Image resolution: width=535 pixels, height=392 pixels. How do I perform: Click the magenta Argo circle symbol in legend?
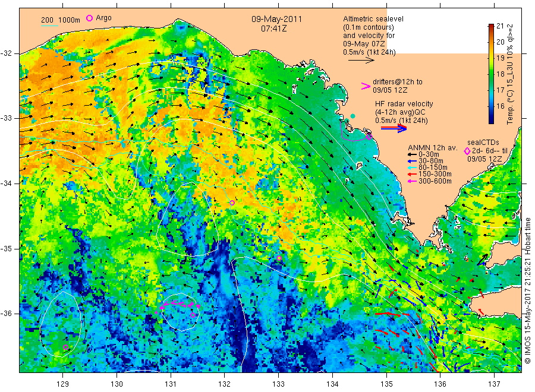click(89, 18)
